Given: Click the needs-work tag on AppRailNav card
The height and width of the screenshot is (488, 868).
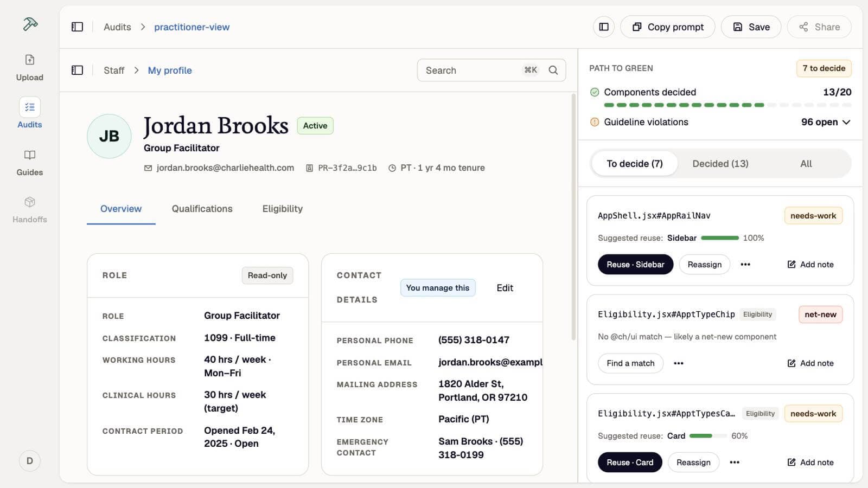Looking at the screenshot, I should coord(813,216).
